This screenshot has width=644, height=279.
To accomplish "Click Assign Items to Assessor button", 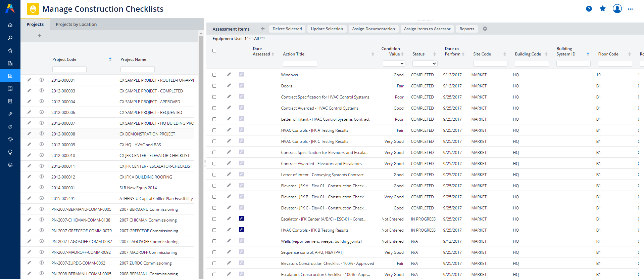I will click(x=427, y=29).
